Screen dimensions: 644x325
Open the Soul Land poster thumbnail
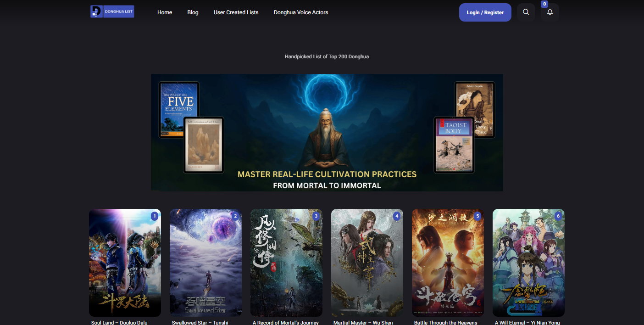click(125, 263)
